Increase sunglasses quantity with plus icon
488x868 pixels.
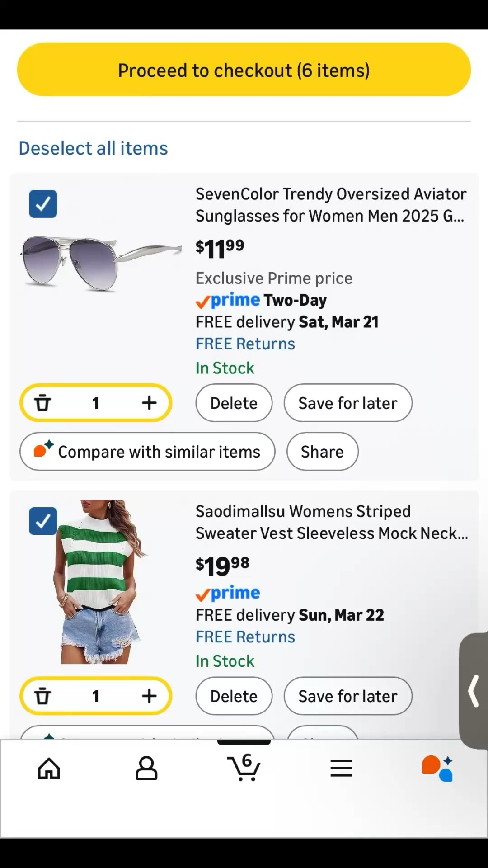pos(149,403)
